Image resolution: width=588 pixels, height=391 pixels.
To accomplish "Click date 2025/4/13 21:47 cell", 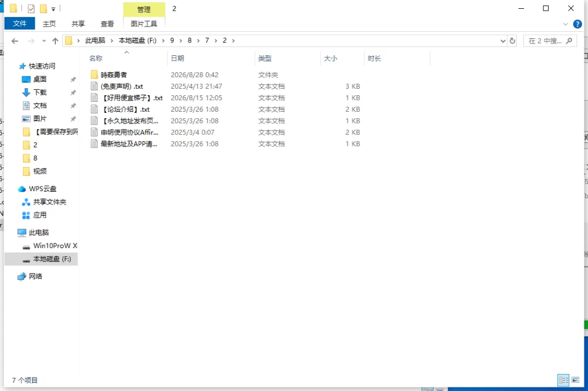I will [196, 86].
